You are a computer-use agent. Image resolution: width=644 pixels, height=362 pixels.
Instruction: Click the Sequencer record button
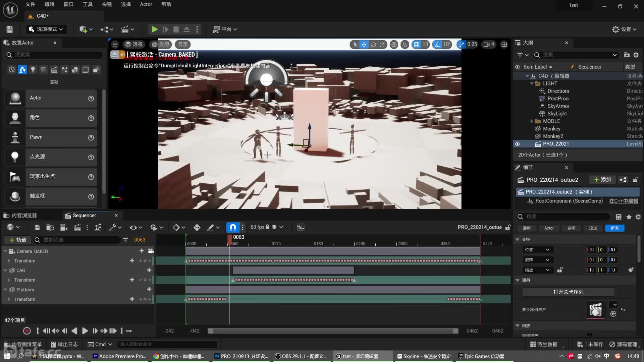[27, 331]
